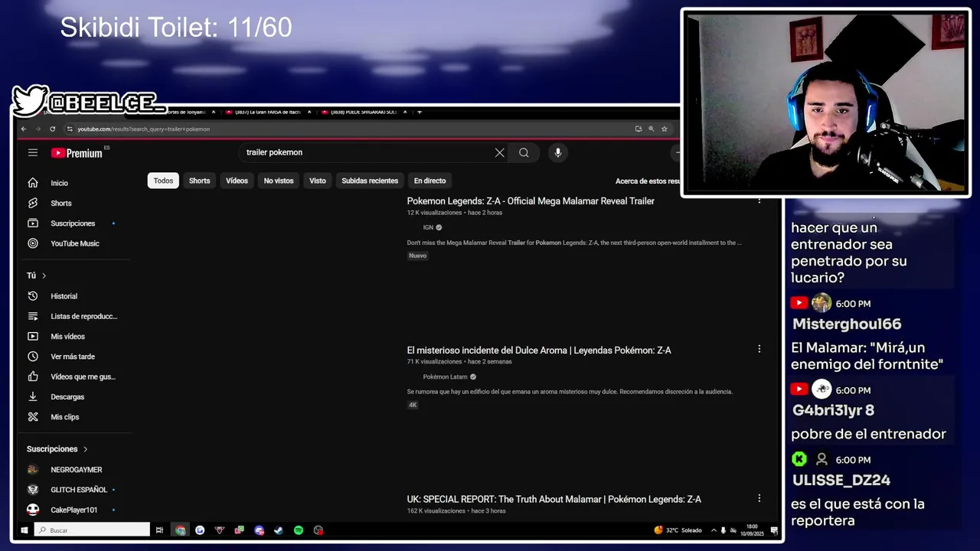Click the 32°C Soleado weather widget

coord(678,530)
